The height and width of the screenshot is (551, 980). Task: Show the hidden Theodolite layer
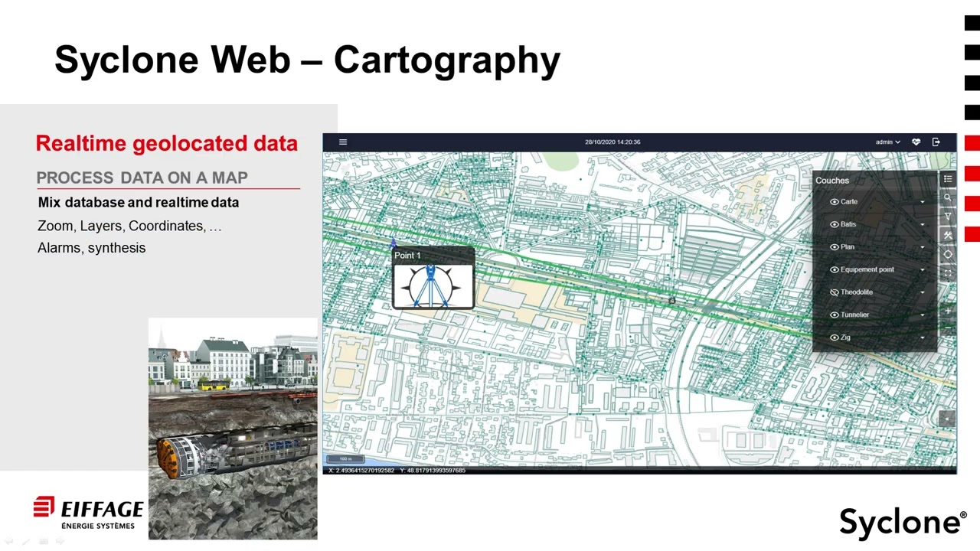pos(835,292)
